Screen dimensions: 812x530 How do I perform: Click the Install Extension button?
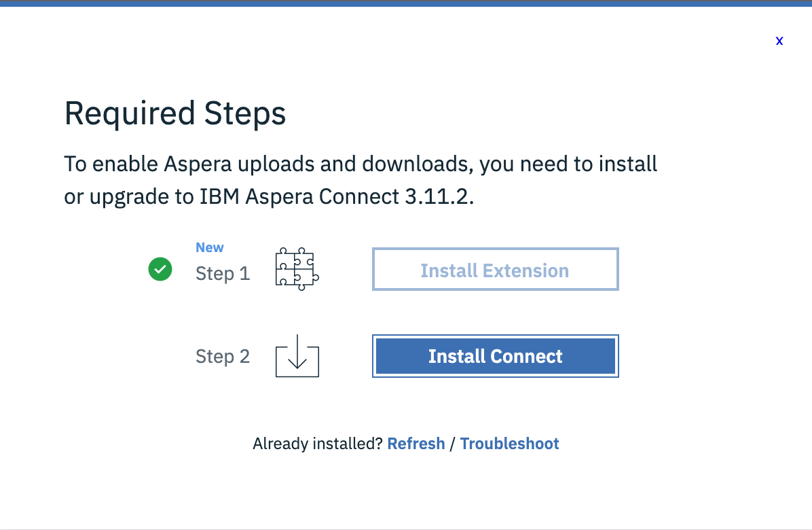tap(495, 269)
